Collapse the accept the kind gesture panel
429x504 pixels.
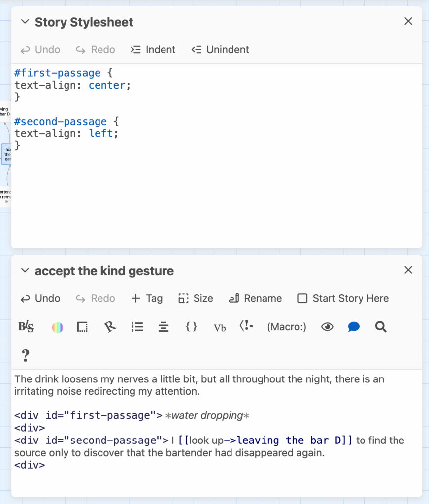25,271
